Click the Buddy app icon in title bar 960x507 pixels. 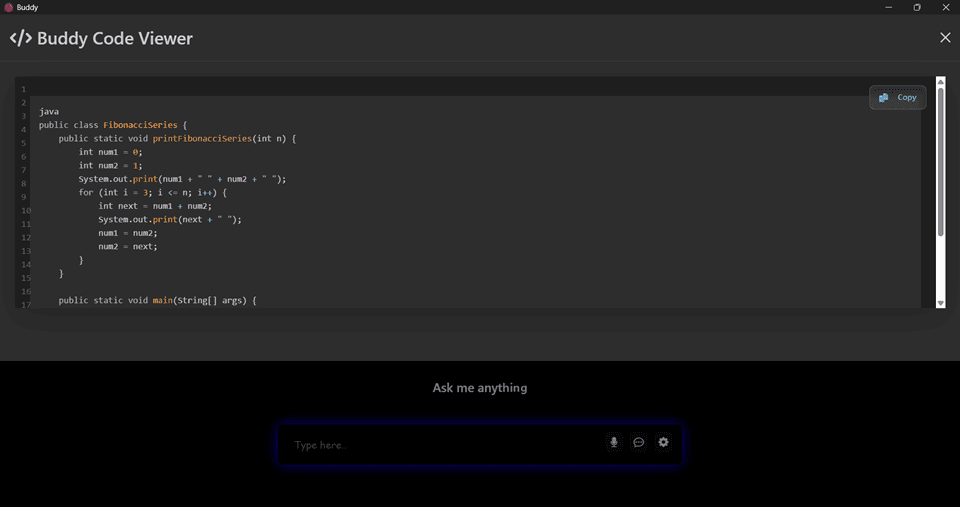[9, 7]
